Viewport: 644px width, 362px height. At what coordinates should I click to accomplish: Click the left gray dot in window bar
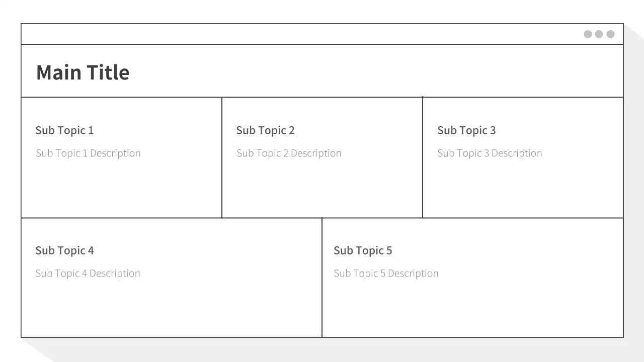588,34
